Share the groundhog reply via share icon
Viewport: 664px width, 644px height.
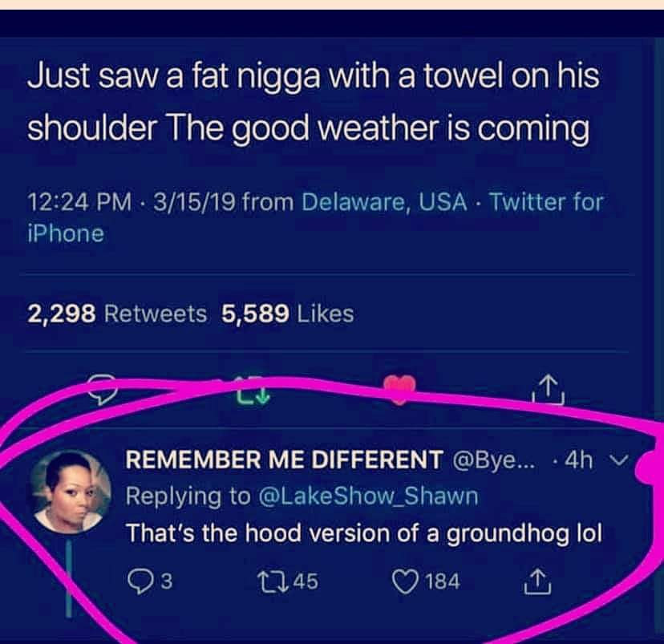click(x=537, y=581)
